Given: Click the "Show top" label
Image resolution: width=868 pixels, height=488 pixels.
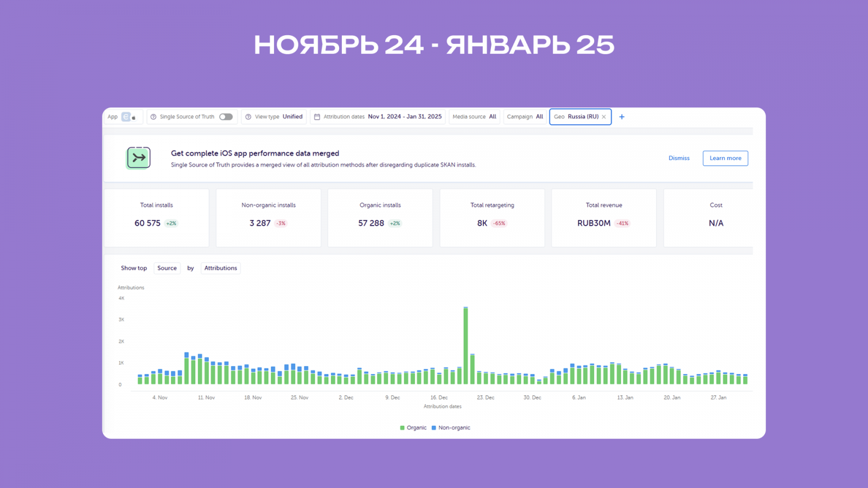Looking at the screenshot, I should 134,268.
